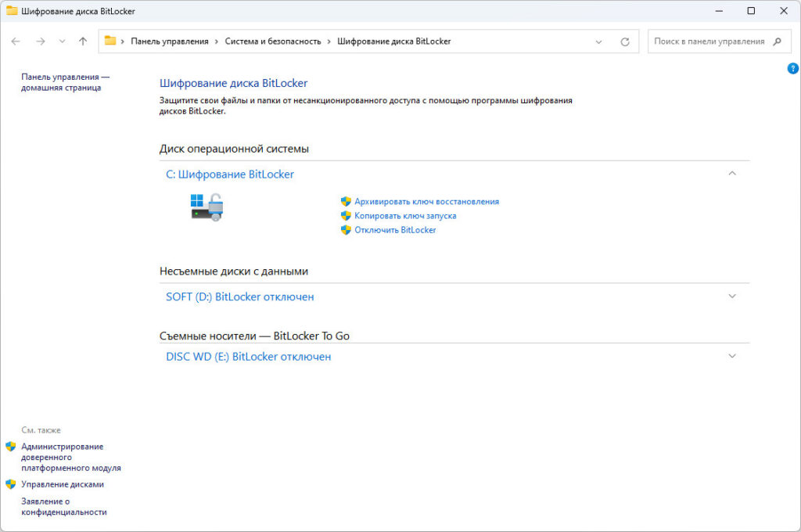This screenshot has height=532, width=801.
Task: Open the address bar history dropdown
Action: click(598, 42)
